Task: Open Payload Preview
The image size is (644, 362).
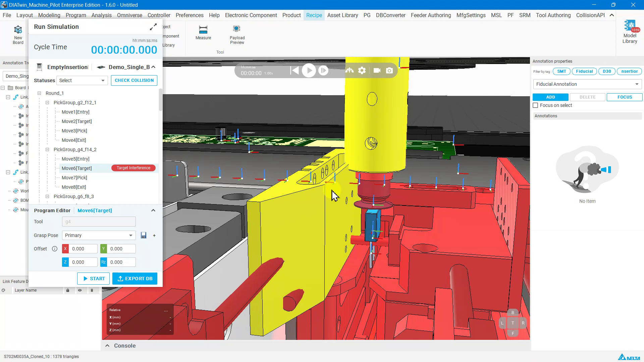Action: click(x=237, y=35)
